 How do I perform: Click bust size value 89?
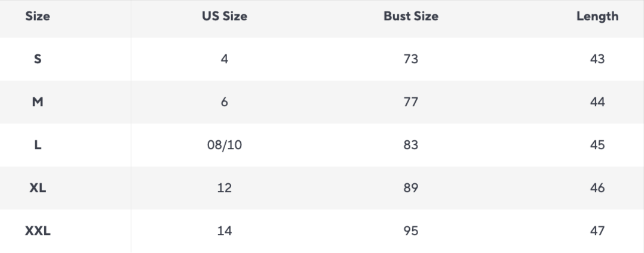tap(410, 189)
